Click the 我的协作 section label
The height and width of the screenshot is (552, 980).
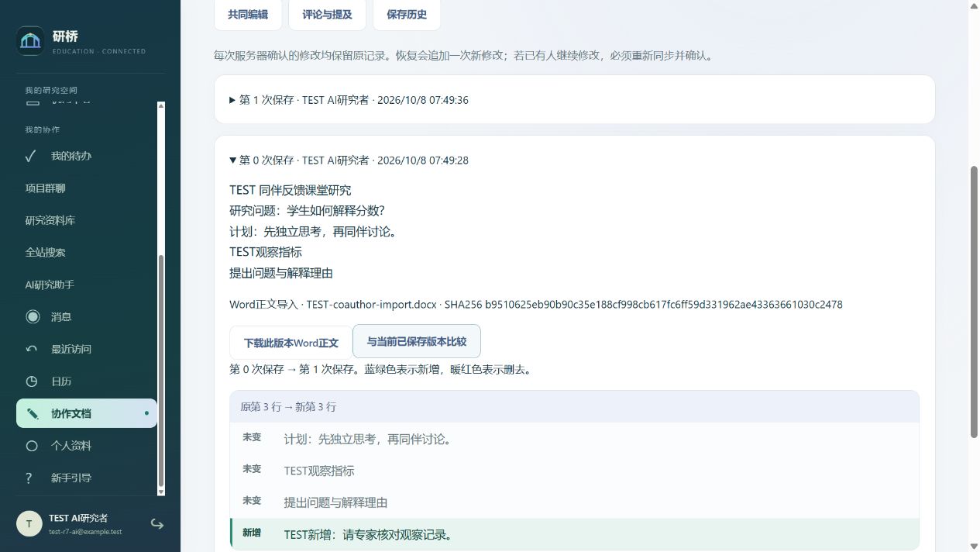click(x=42, y=129)
